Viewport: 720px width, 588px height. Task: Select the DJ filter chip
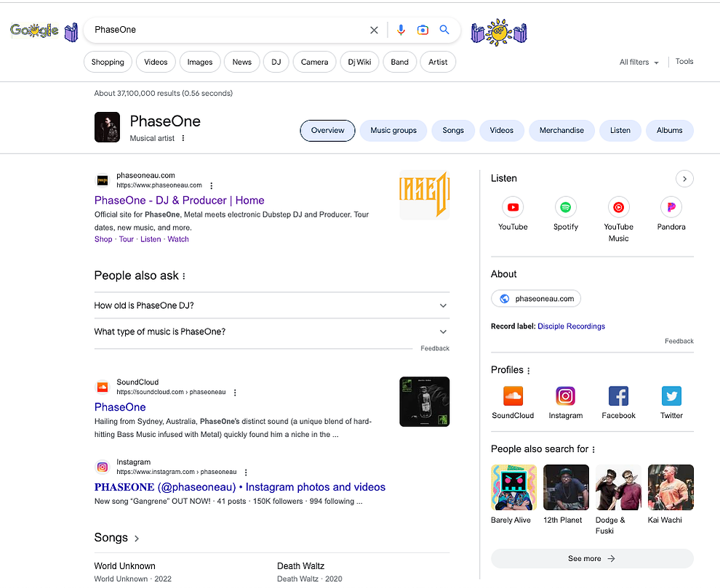(276, 62)
